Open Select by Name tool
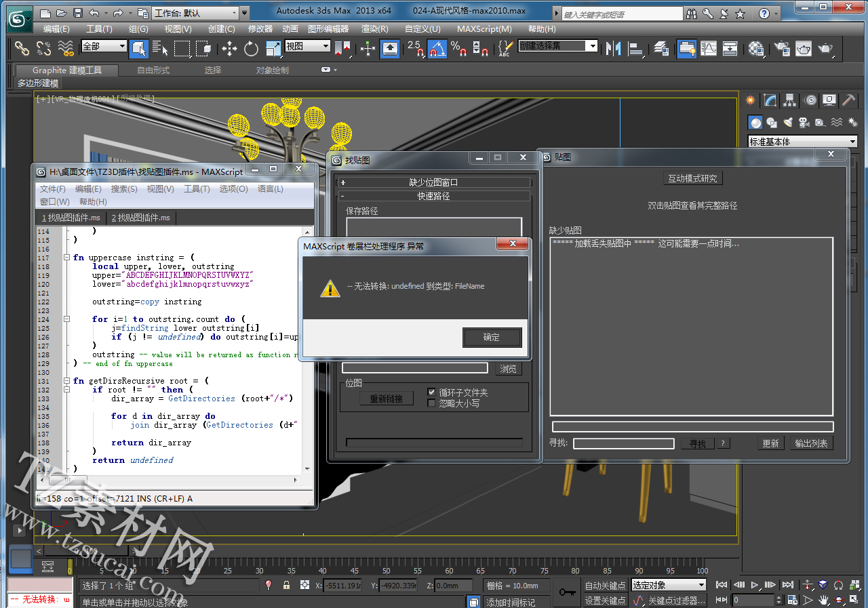868x608 pixels. coord(160,48)
